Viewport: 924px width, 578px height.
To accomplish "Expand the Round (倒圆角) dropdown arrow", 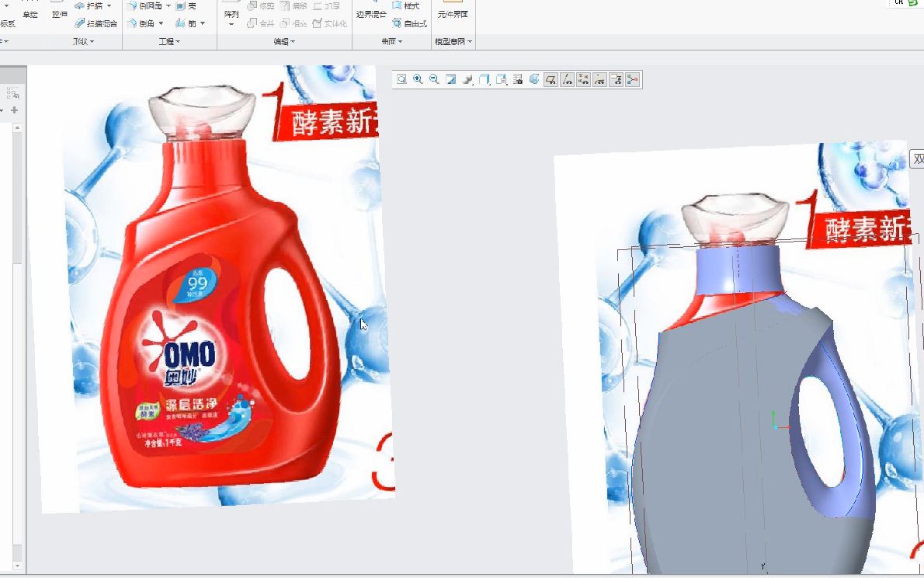I will click(x=168, y=6).
